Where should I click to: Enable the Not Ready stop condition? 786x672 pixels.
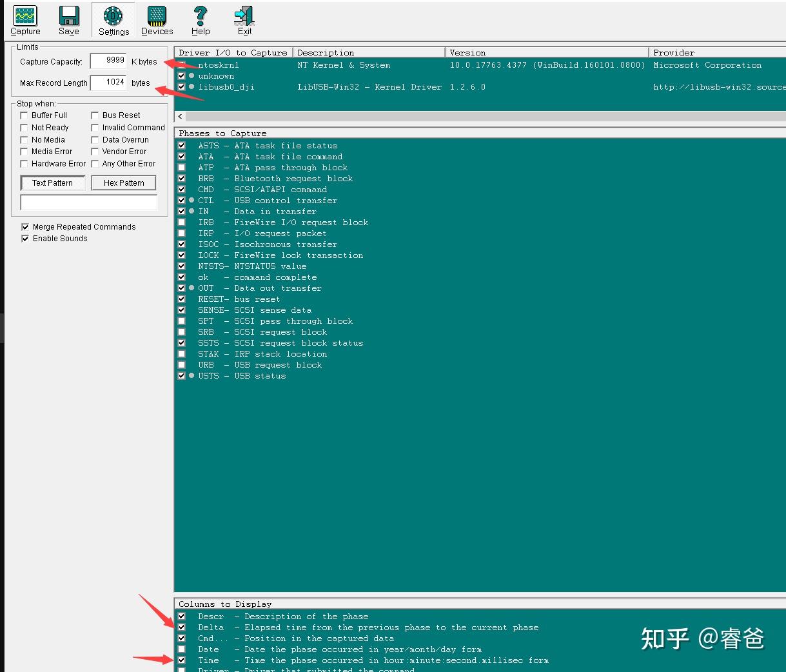click(x=25, y=128)
